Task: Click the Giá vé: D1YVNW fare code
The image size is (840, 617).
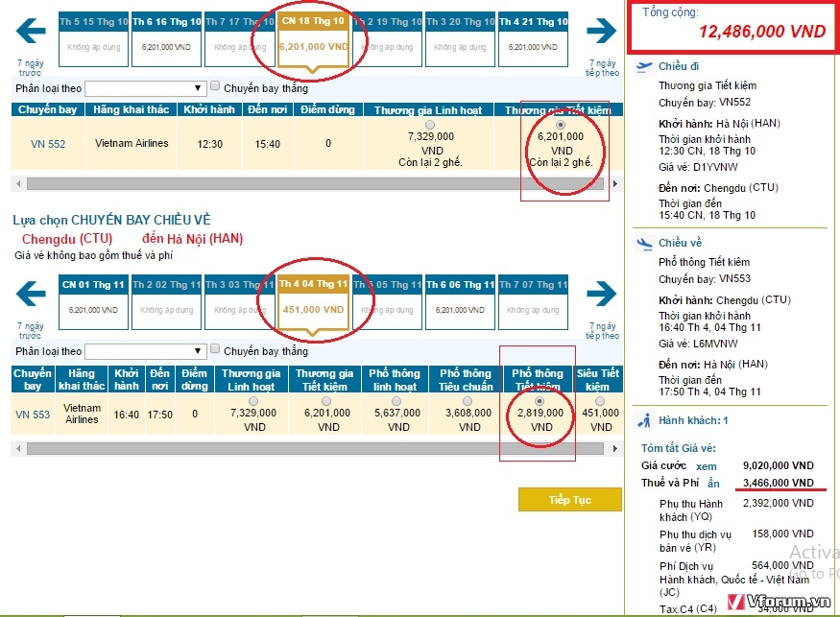Action: tap(698, 167)
